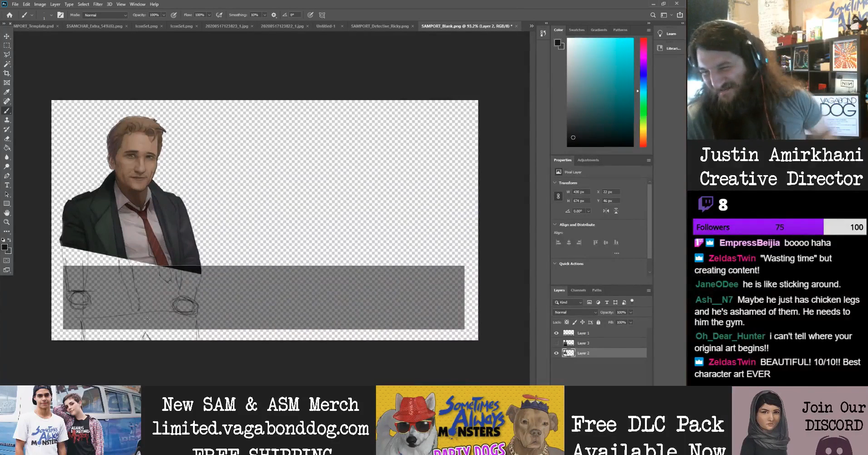The height and width of the screenshot is (455, 868).
Task: Open the Smoothing dropdown arrow
Action: pos(264,15)
